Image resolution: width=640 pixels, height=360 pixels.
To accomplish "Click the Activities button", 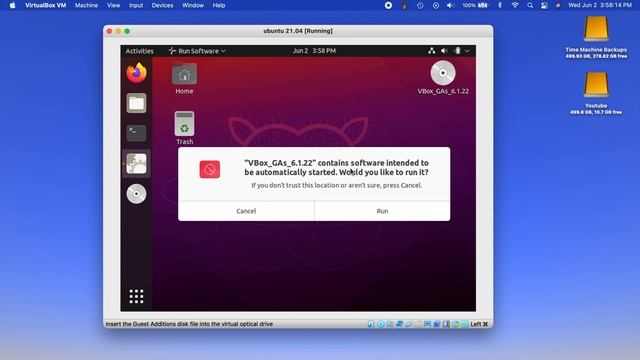I will click(x=140, y=51).
